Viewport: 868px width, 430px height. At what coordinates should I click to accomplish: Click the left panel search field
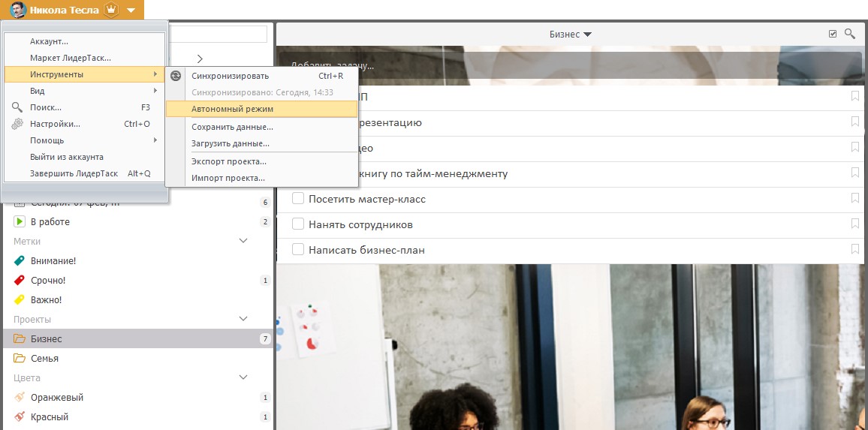click(218, 35)
